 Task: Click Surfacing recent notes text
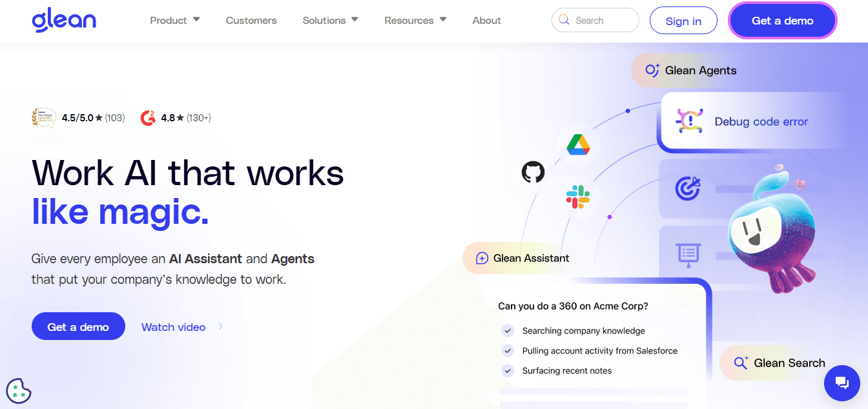coord(567,371)
